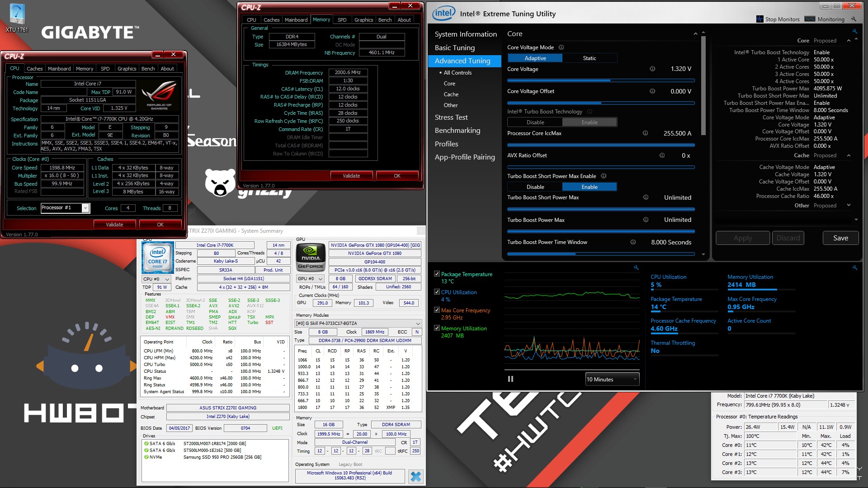Click the Intel Core i7 logo in system summary
The width and height of the screenshot is (868, 488).
pyautogui.click(x=157, y=258)
